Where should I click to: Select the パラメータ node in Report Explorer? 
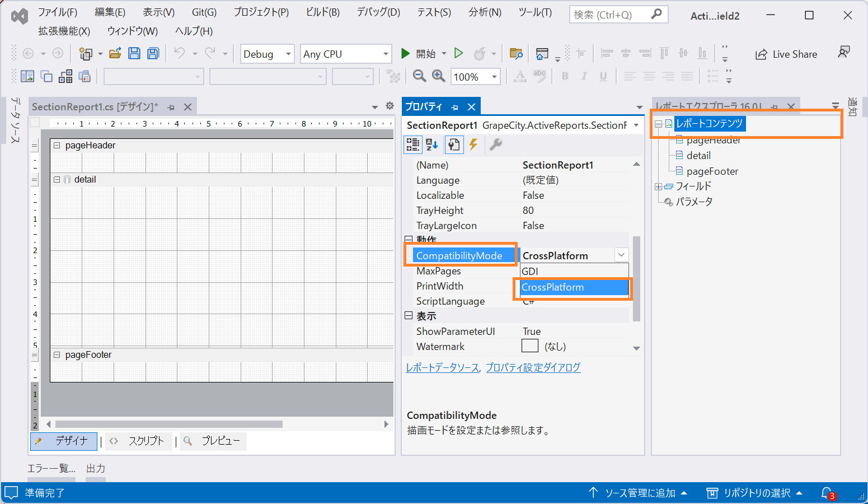(694, 202)
